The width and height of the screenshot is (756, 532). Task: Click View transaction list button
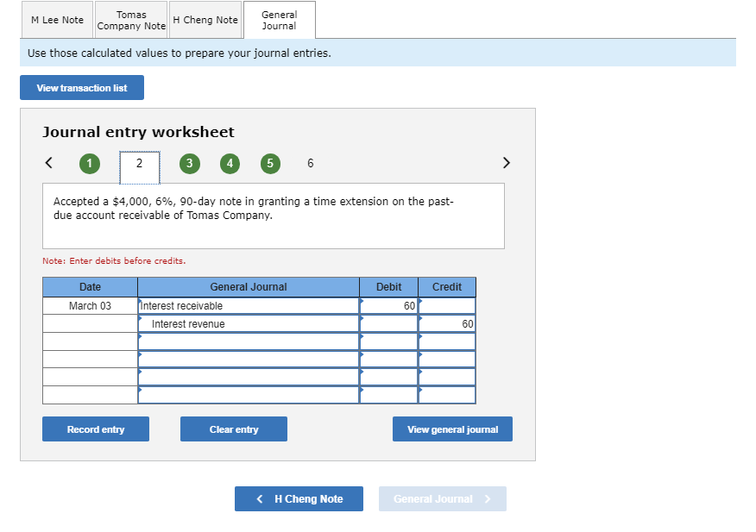[x=82, y=88]
